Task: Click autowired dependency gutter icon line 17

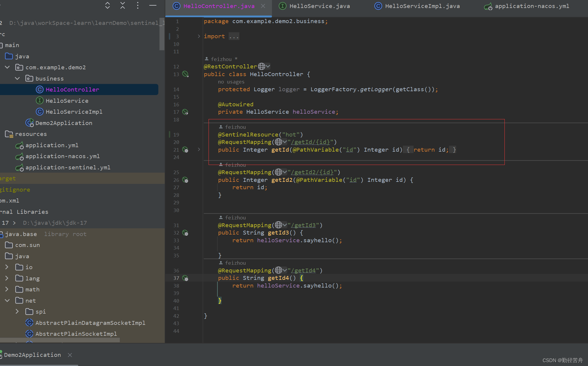Action: point(185,112)
